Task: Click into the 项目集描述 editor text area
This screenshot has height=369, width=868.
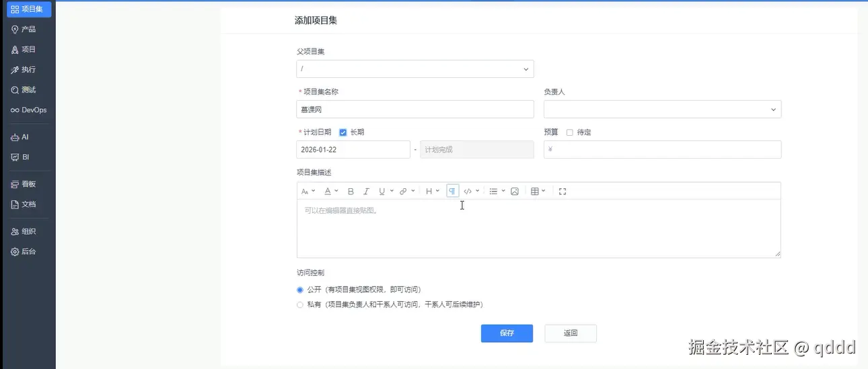Action: coord(538,229)
